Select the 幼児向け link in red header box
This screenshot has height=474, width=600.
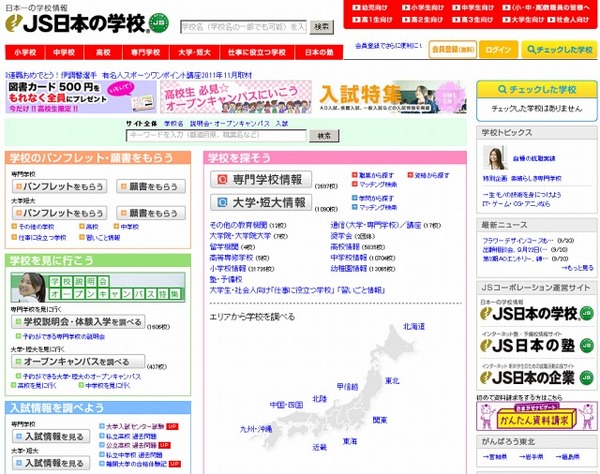370,8
